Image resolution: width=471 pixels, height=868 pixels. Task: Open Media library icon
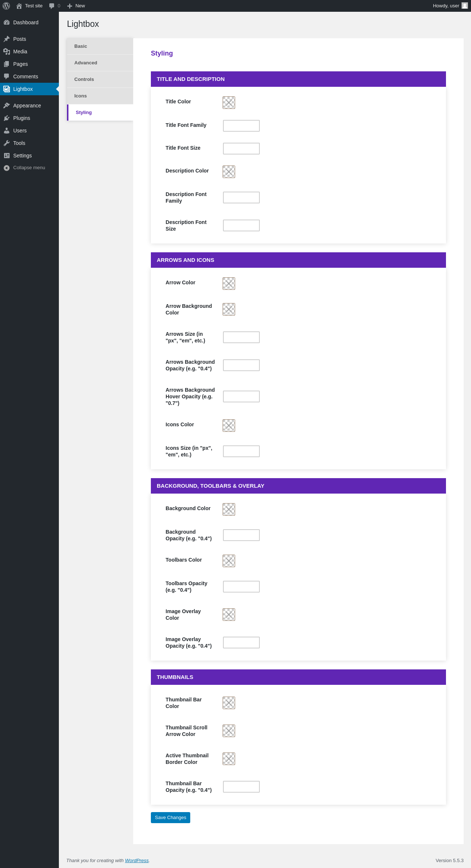pos(7,51)
